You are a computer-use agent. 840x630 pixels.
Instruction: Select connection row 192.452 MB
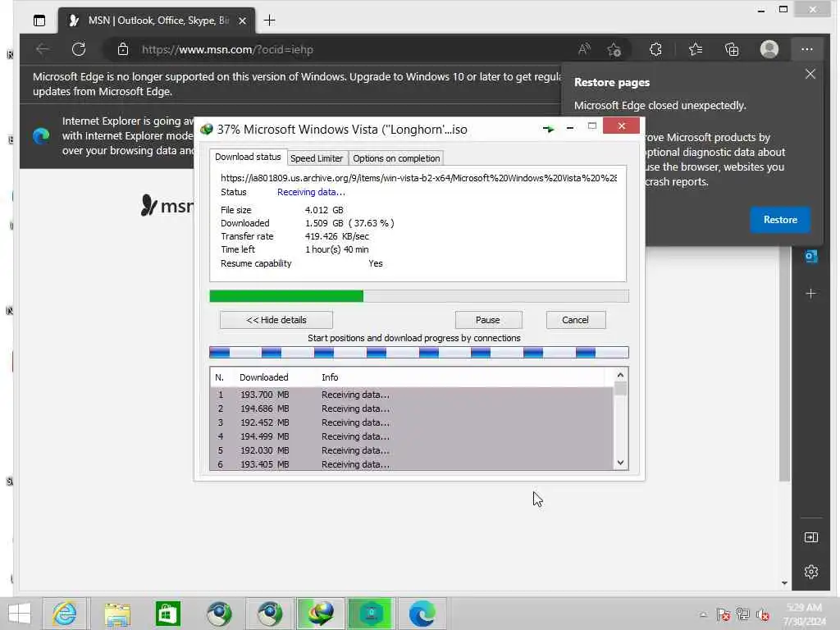coord(412,422)
